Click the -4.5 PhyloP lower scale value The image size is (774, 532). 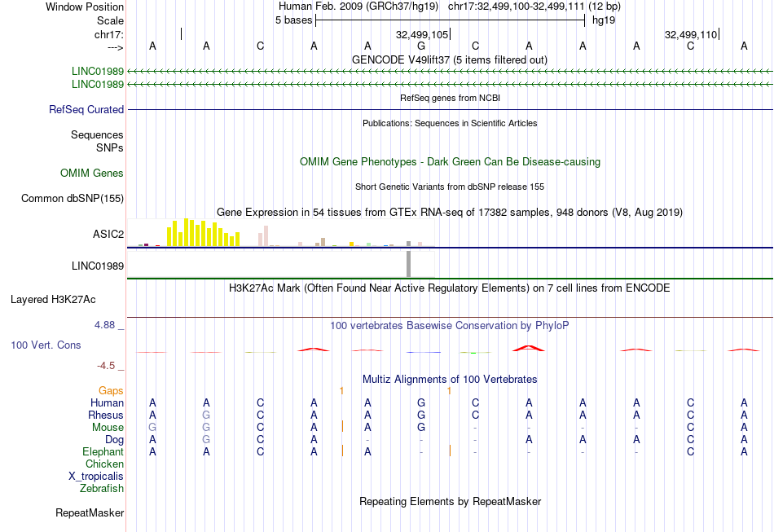[106, 366]
